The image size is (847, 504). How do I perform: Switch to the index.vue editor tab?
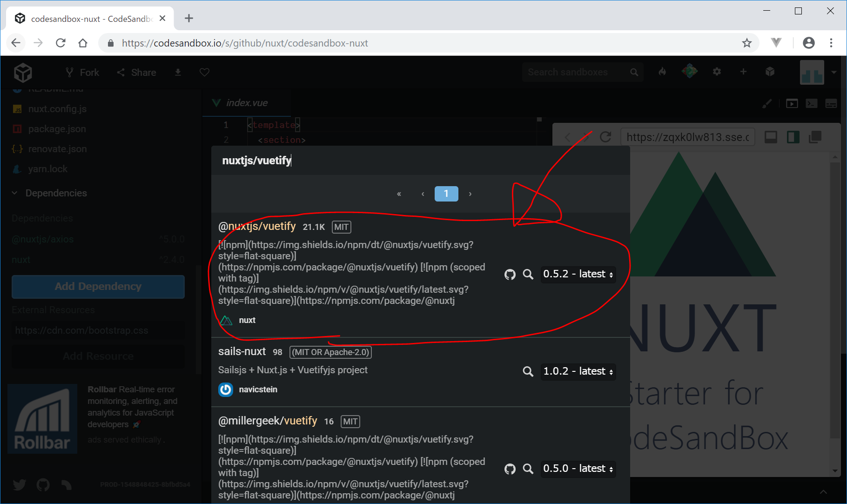246,103
